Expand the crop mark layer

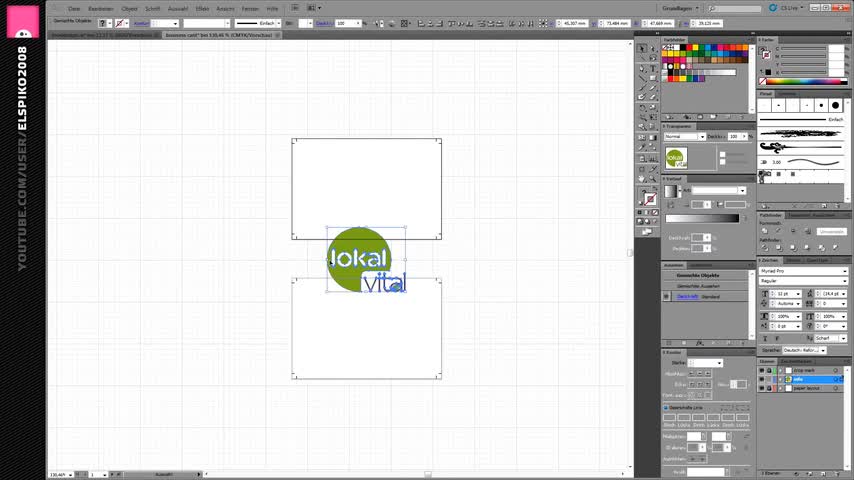[x=781, y=370]
